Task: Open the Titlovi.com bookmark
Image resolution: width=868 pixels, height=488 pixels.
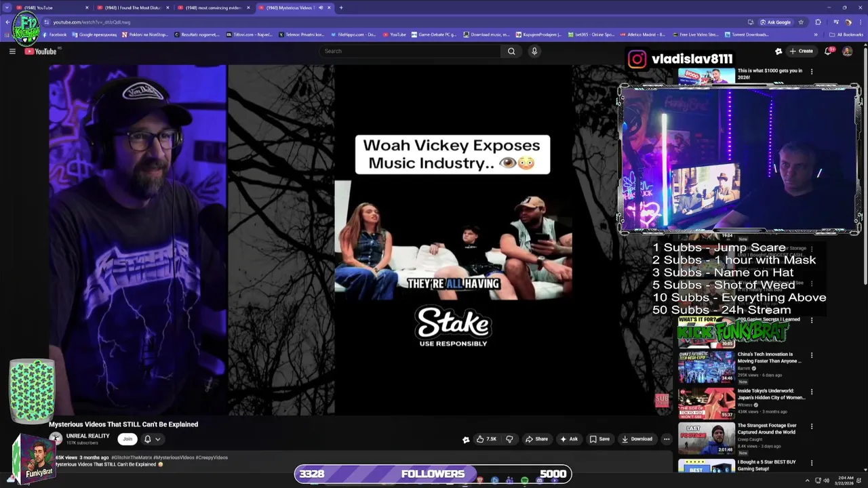Action: click(249, 35)
